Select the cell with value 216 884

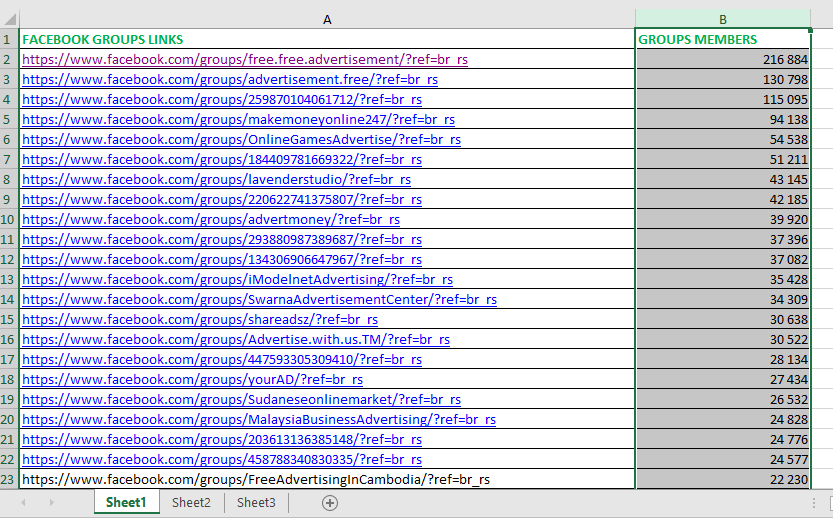[x=722, y=60]
